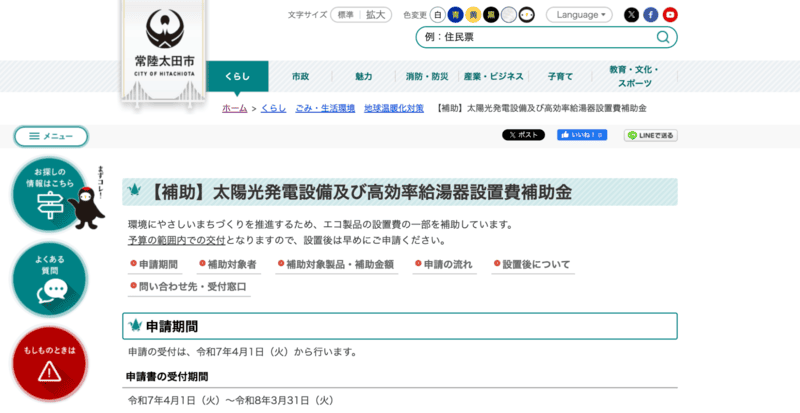
Task: Click underlined 予算の範囲内での交付 text
Action: tap(177, 240)
